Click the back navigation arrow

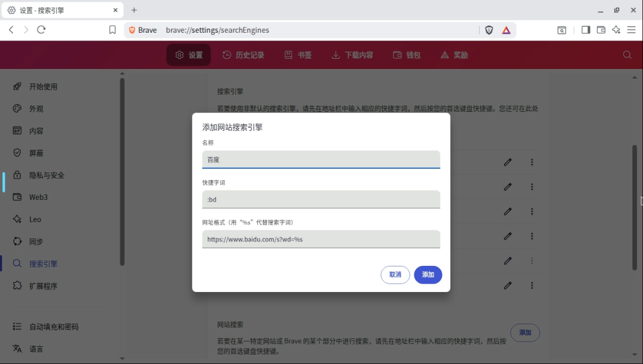(x=11, y=30)
